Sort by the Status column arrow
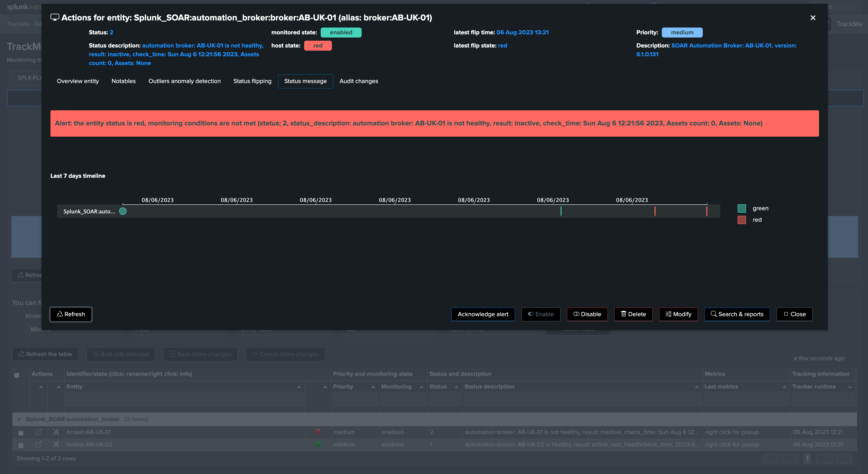This screenshot has height=474, width=868. point(456,387)
